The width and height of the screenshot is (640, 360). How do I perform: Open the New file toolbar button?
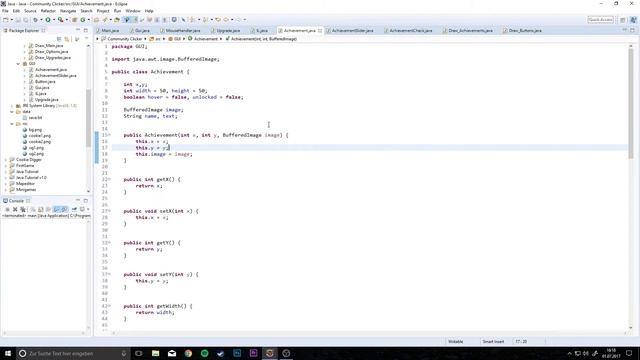6,20
